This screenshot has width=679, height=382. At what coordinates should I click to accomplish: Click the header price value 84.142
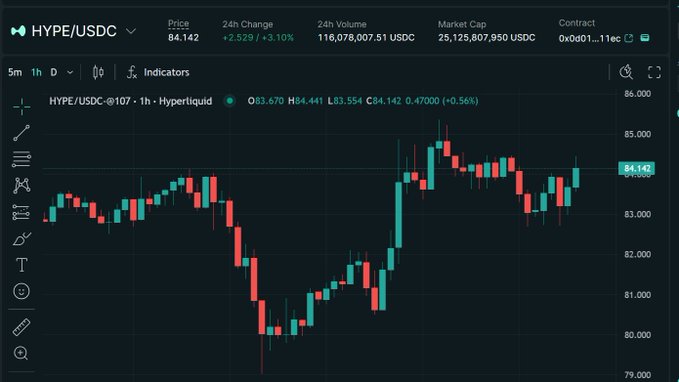183,38
